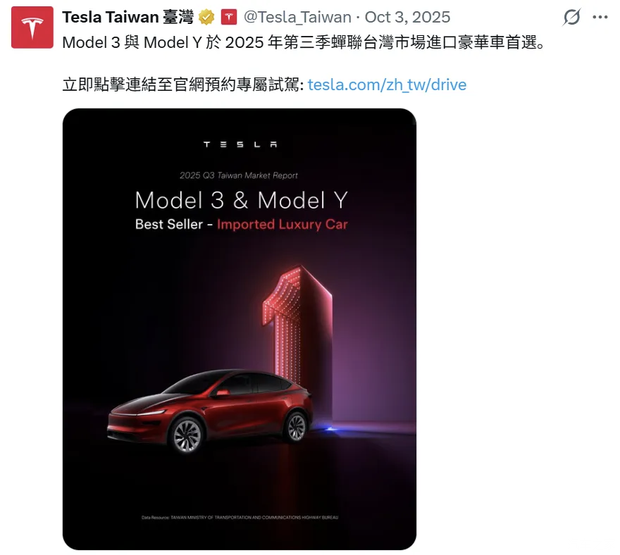
Task: Click the Tesla Taiwan 臺灣 display name
Action: [x=128, y=17]
